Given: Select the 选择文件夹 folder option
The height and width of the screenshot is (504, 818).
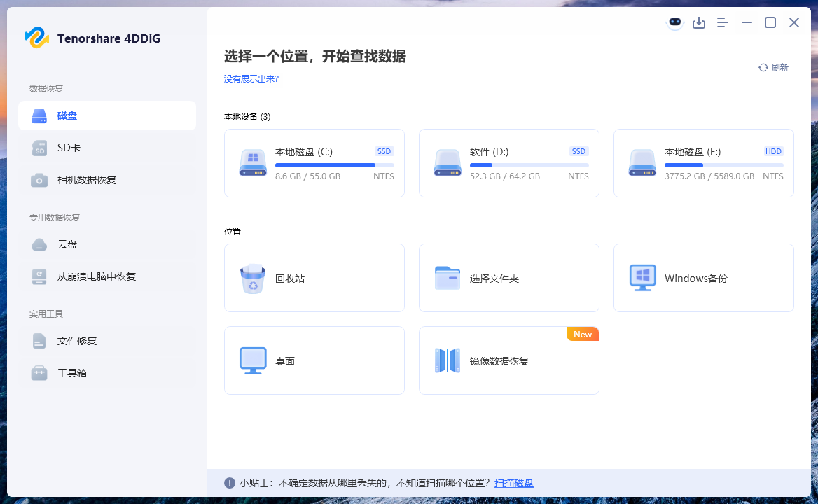Looking at the screenshot, I should 508,277.
